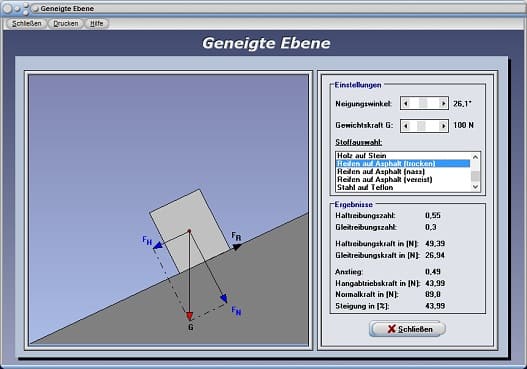This screenshot has height=369, width=527.
Task: Click the Einstellungen group label
Action: coord(358,85)
